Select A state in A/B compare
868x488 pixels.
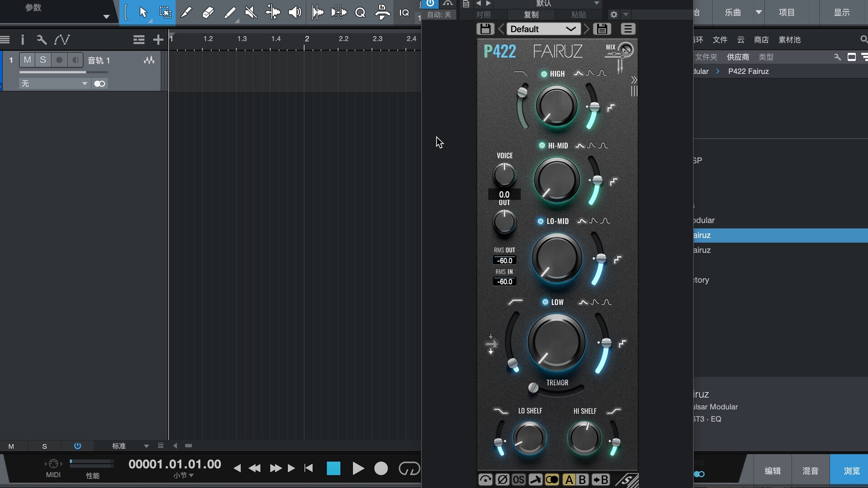coord(569,479)
